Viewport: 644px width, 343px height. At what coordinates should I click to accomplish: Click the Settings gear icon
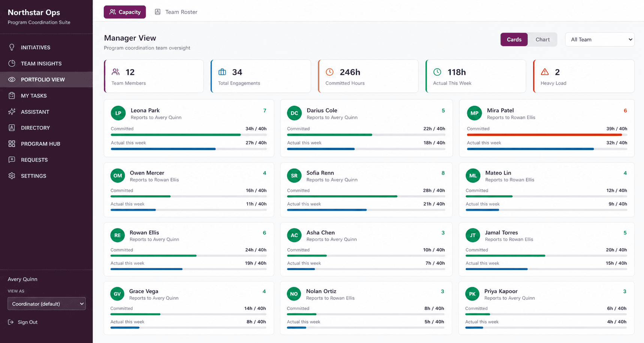pyautogui.click(x=12, y=176)
